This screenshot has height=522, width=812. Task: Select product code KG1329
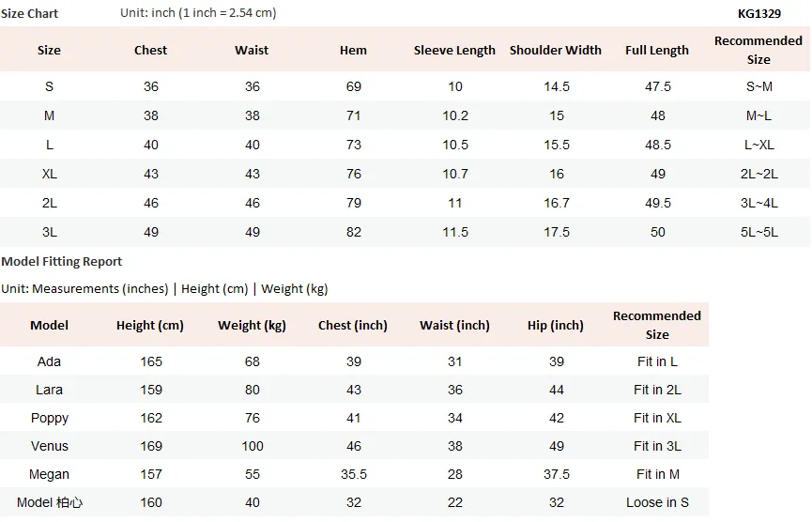759,13
